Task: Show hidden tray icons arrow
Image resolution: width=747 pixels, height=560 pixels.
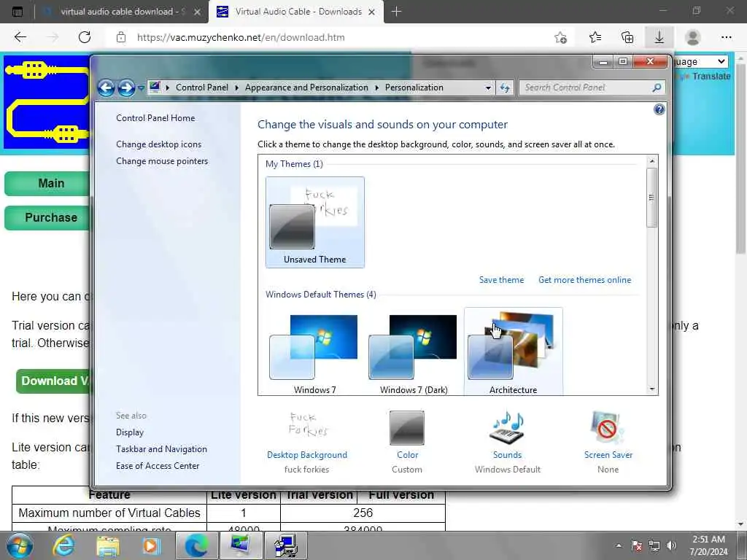Action: pyautogui.click(x=619, y=545)
